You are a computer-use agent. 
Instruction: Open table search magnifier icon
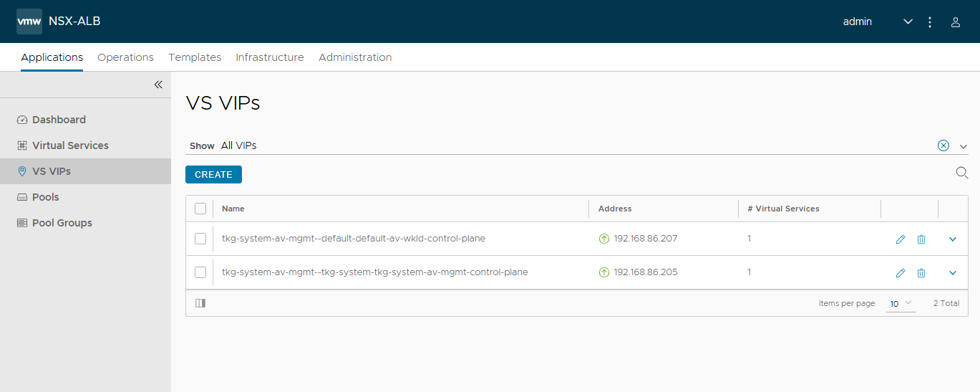click(962, 173)
